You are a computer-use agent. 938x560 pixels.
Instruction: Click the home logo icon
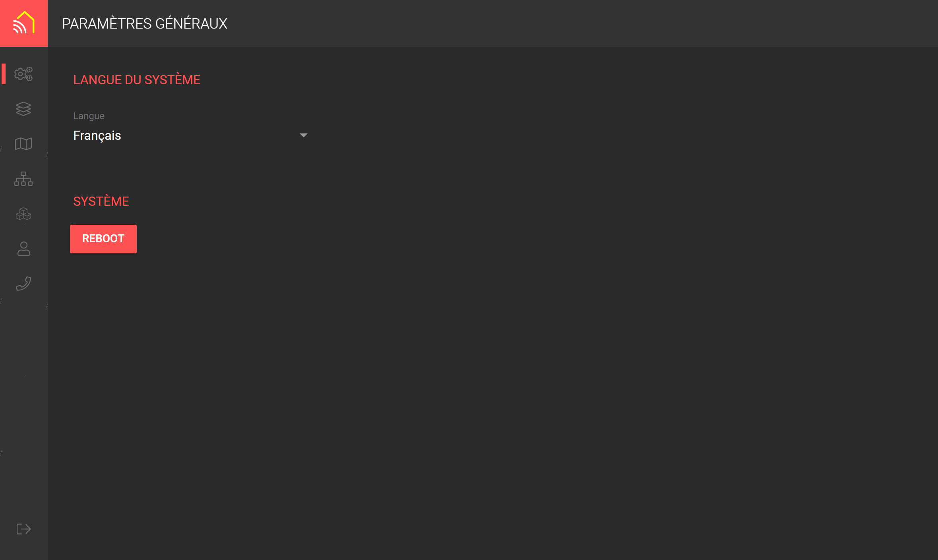pyautogui.click(x=24, y=23)
